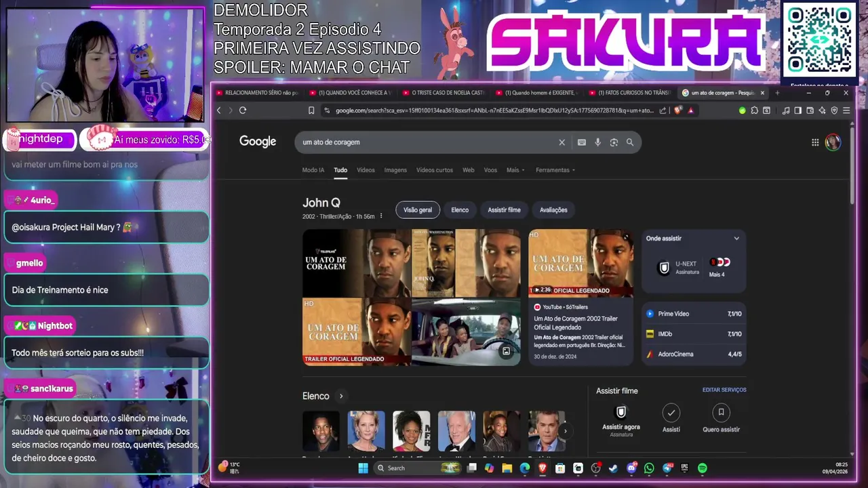
Task: Search by image with the lens icon
Action: click(614, 142)
